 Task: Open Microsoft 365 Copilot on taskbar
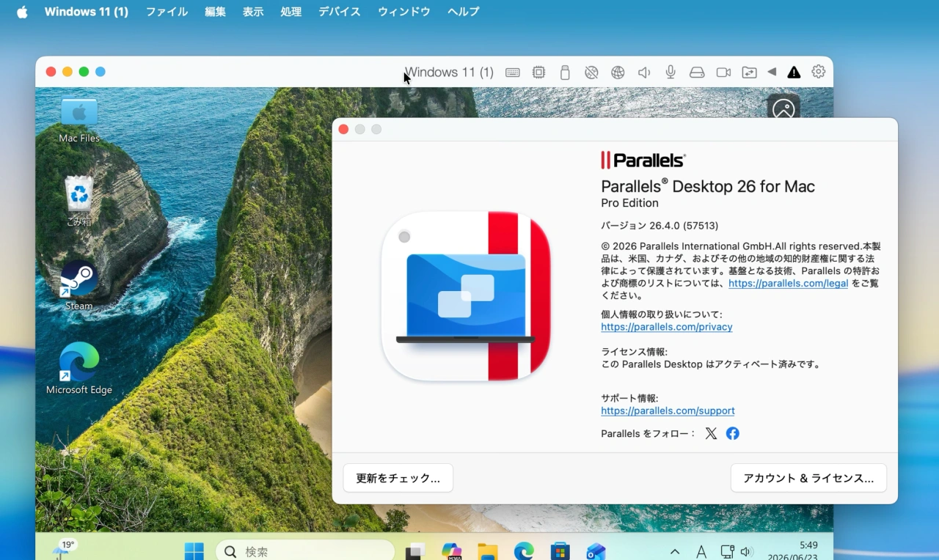[451, 551]
